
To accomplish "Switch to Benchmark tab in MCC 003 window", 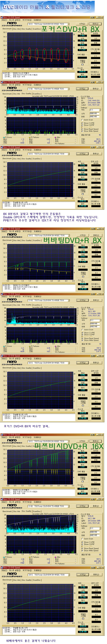I will pyautogui.click(x=7, y=305).
